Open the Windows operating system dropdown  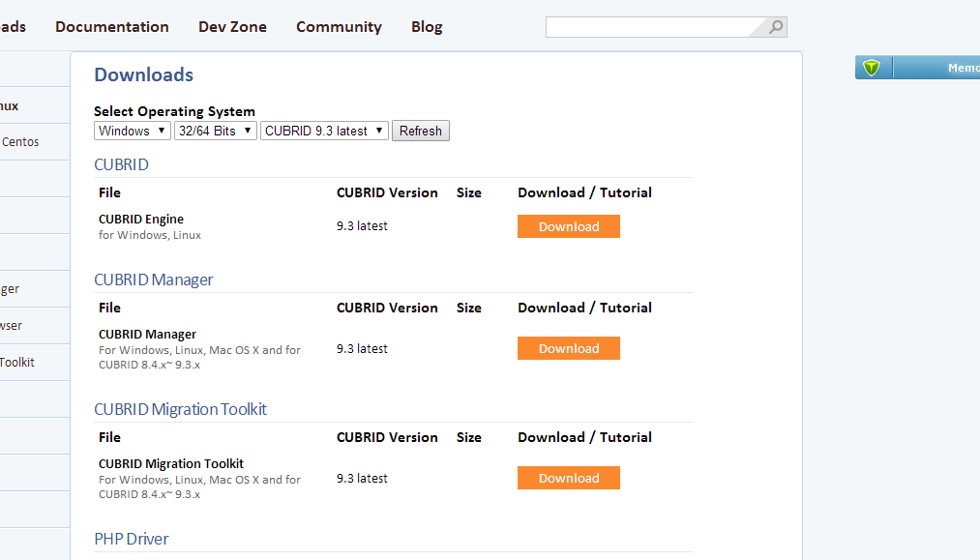click(132, 131)
